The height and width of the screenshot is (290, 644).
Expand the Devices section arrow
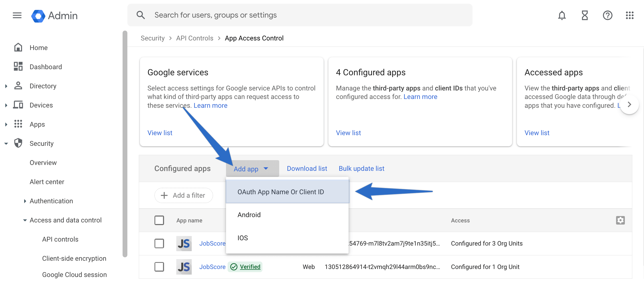(6, 105)
